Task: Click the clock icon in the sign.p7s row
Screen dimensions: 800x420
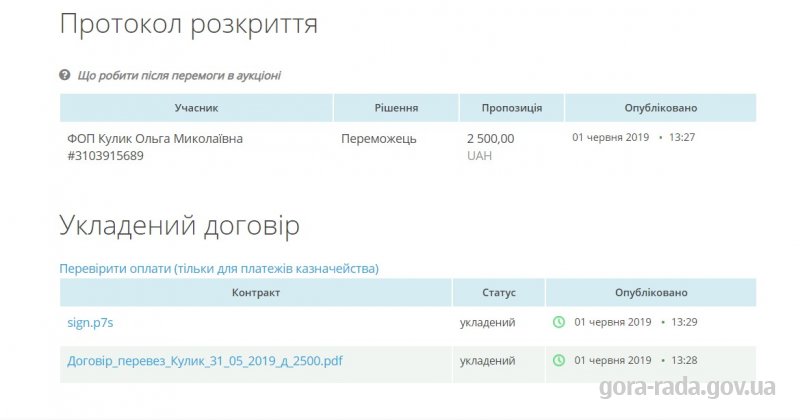Action: (559, 322)
